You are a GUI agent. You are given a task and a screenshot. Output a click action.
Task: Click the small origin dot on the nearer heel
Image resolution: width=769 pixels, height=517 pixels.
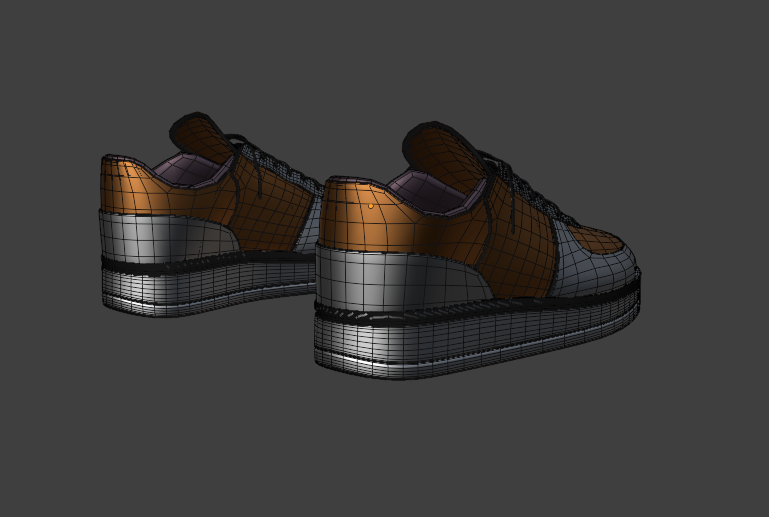[x=372, y=205]
